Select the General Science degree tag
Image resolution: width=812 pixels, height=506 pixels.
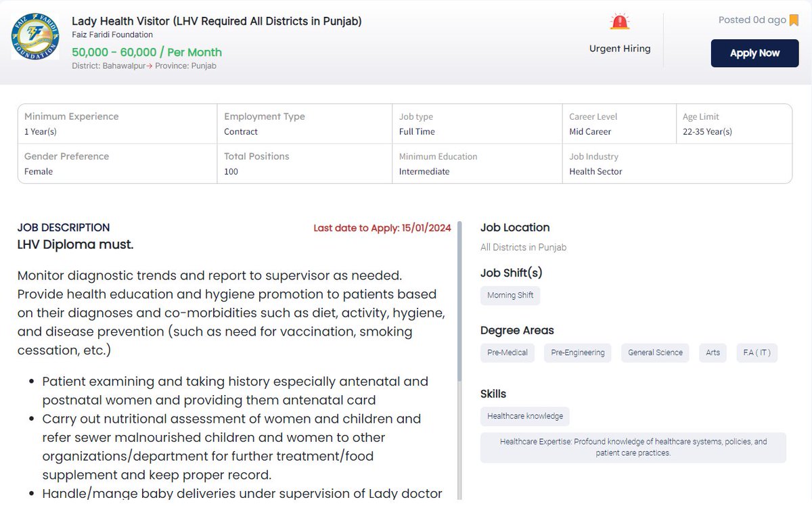(655, 352)
